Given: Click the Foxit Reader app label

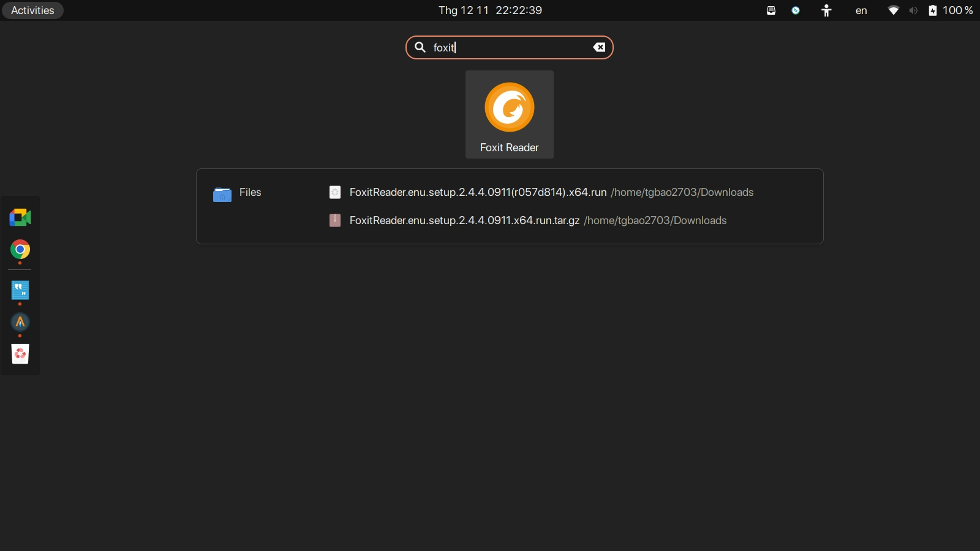Looking at the screenshot, I should [510, 148].
